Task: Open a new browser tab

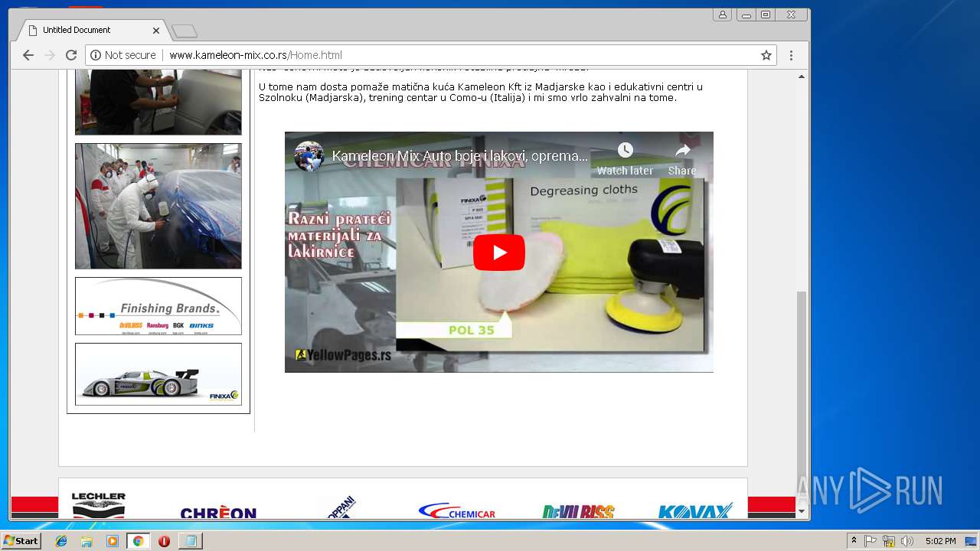Action: (185, 31)
